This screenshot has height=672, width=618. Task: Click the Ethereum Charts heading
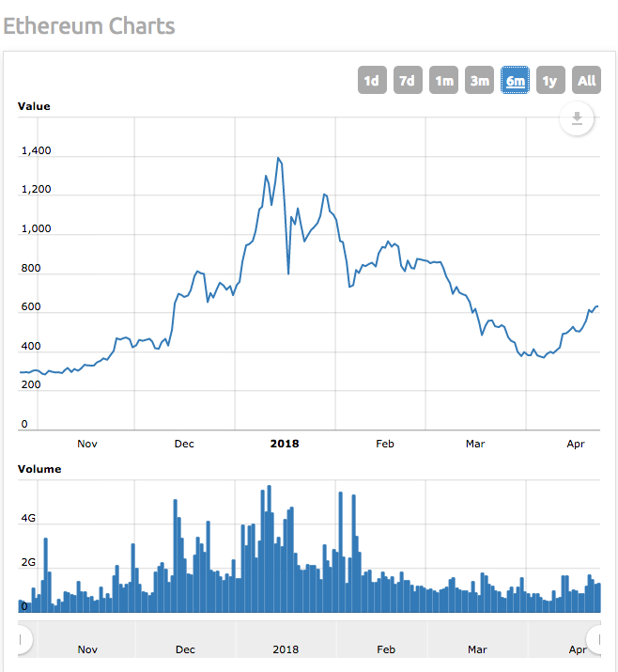[x=89, y=25]
